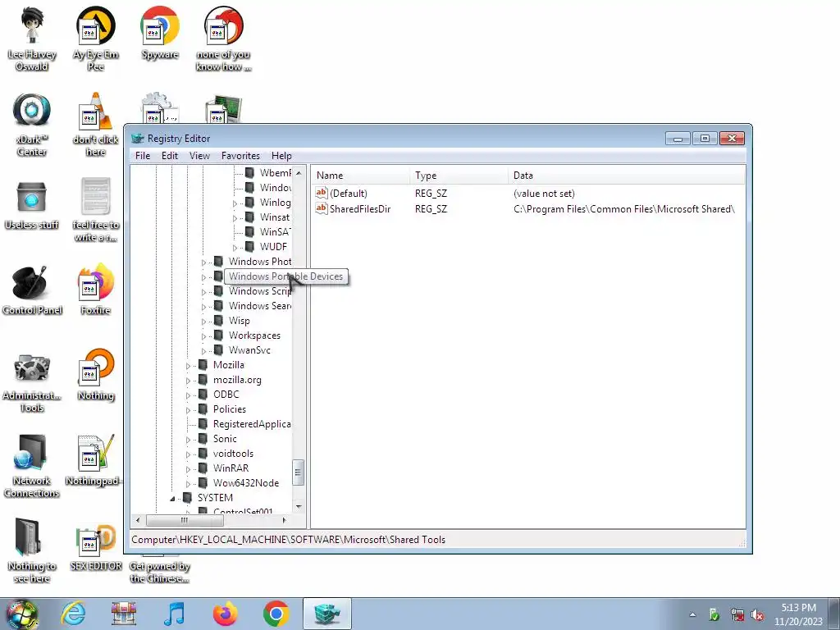Image resolution: width=840 pixels, height=630 pixels.
Task: Select the Nothing to see here icon
Action: click(x=31, y=550)
